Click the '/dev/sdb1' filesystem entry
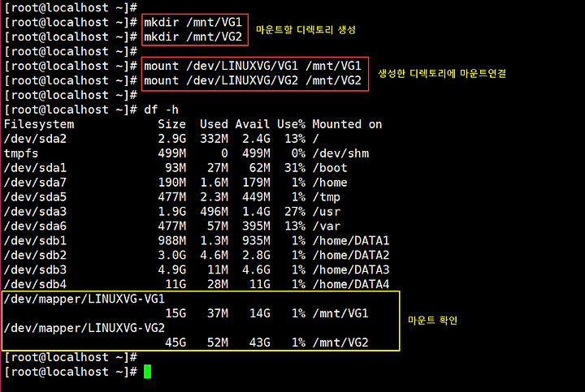Image resolution: width=585 pixels, height=392 pixels. pyautogui.click(x=35, y=240)
